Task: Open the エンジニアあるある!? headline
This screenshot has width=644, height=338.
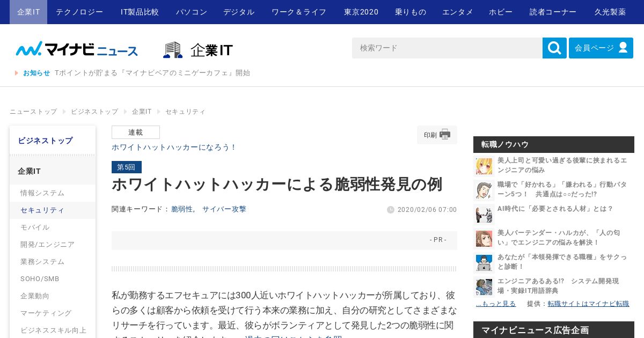Action: (558, 286)
